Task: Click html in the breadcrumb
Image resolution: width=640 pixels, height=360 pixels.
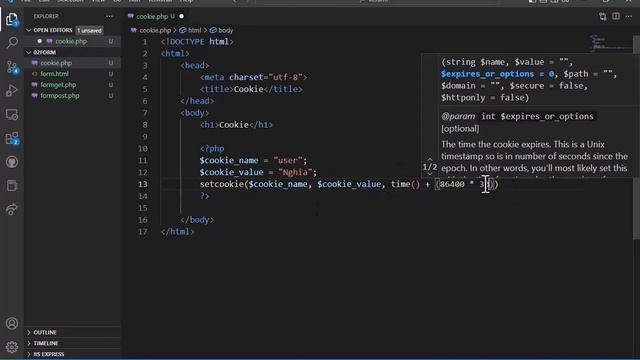Action: (x=194, y=30)
